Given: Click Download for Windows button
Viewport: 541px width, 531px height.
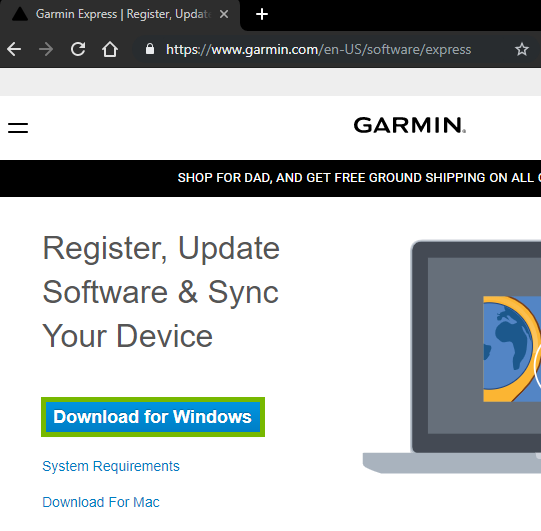Looking at the screenshot, I should (153, 417).
